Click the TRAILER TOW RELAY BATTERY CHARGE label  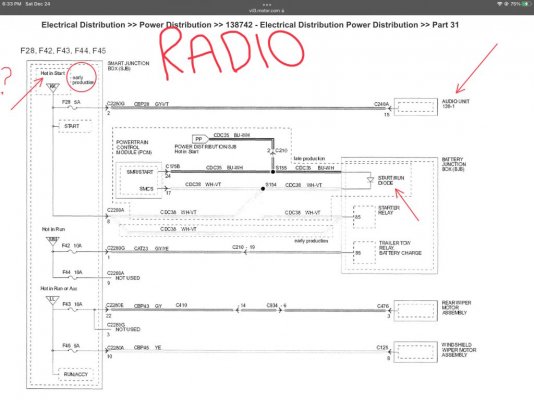pos(400,248)
